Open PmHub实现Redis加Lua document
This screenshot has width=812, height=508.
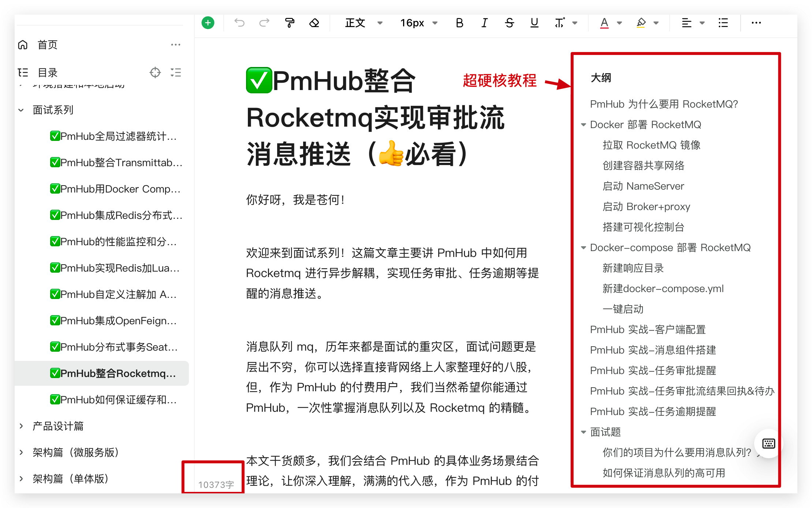coord(115,268)
